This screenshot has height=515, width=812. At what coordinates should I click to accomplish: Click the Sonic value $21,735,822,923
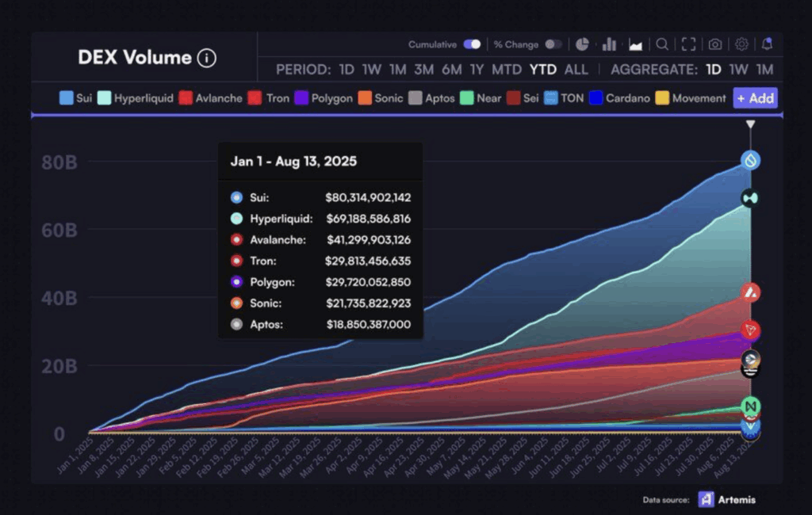click(368, 303)
